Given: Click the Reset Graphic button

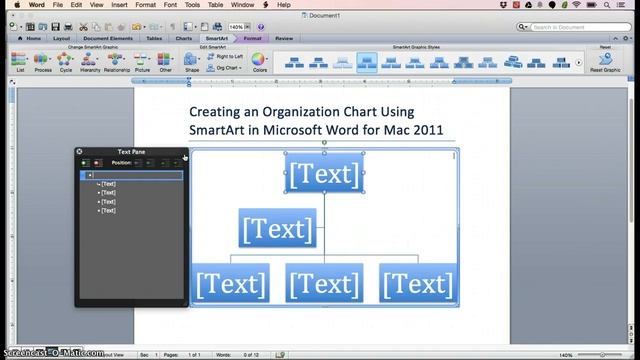Looking at the screenshot, I should tap(605, 62).
